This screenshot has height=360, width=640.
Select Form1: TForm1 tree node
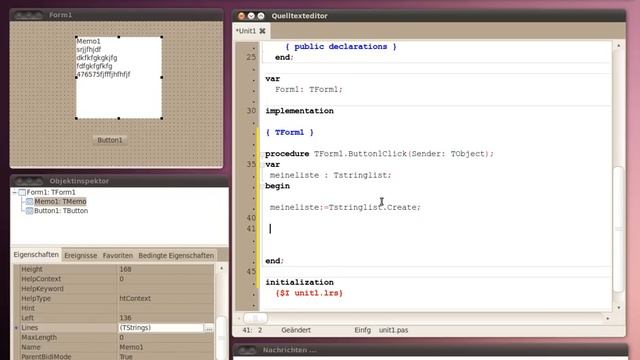click(x=51, y=192)
